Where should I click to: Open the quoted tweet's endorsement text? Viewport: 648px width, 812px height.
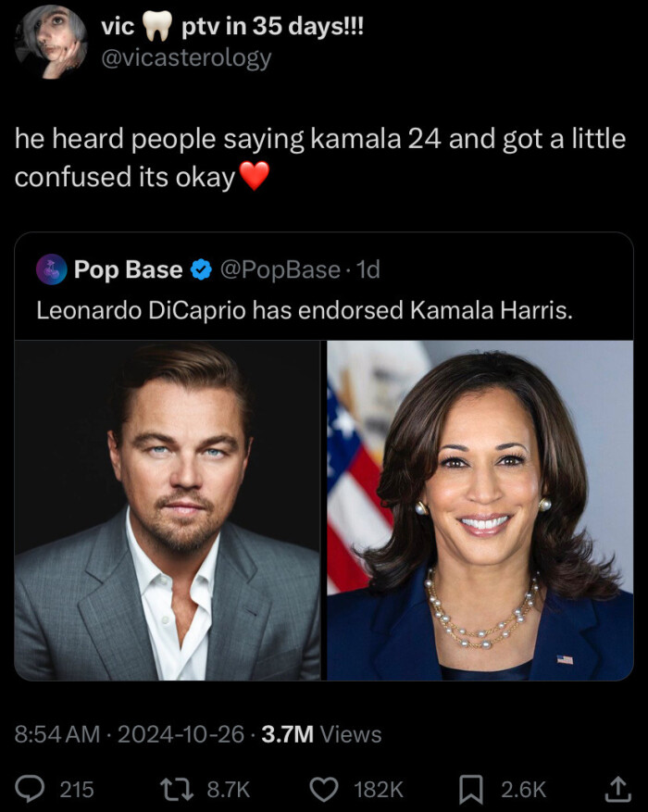[x=305, y=310]
